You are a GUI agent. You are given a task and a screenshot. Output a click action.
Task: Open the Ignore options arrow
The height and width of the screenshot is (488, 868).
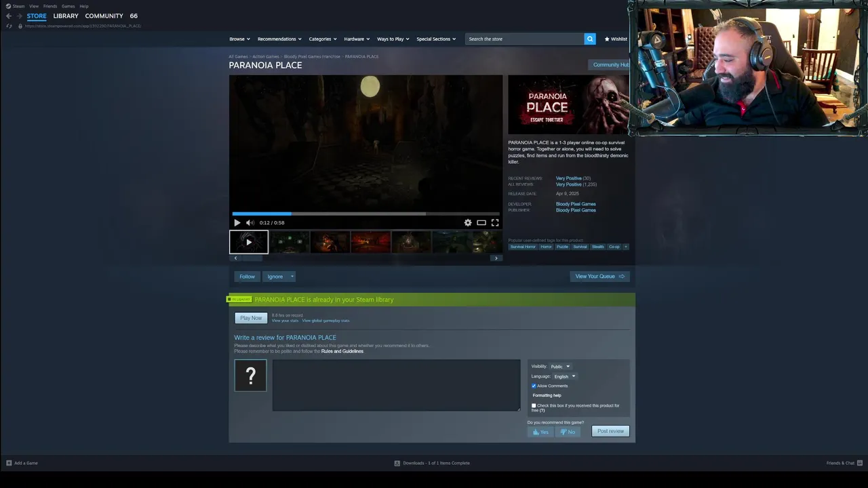(292, 277)
